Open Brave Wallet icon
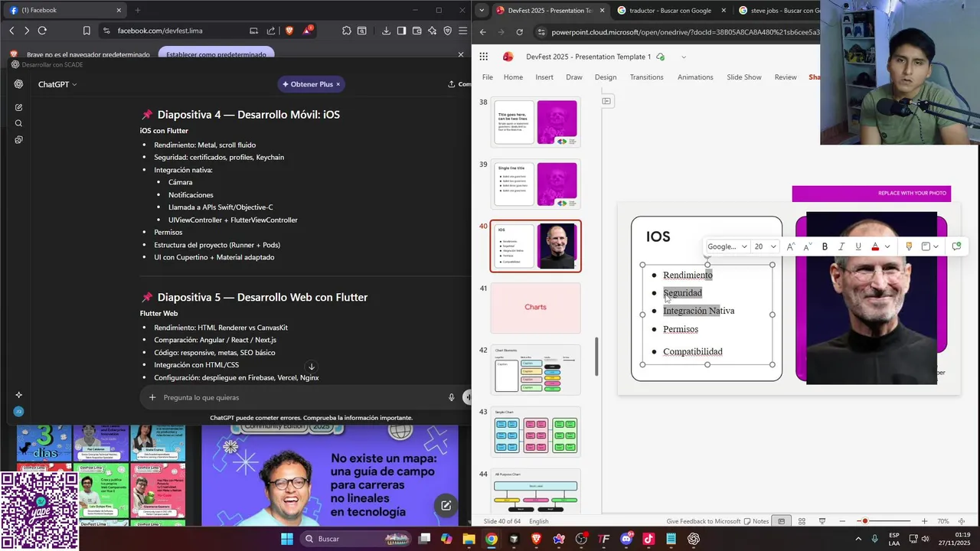This screenshot has height=551, width=980. (416, 31)
